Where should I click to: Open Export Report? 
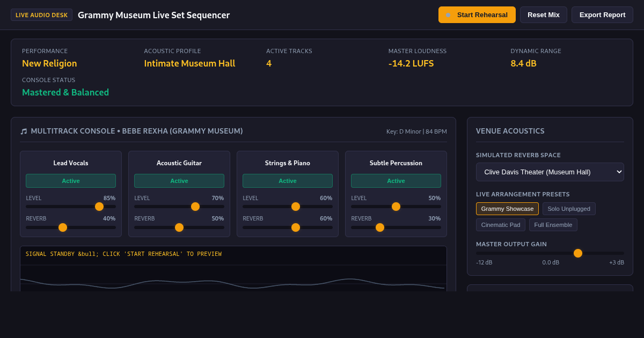pyautogui.click(x=602, y=15)
